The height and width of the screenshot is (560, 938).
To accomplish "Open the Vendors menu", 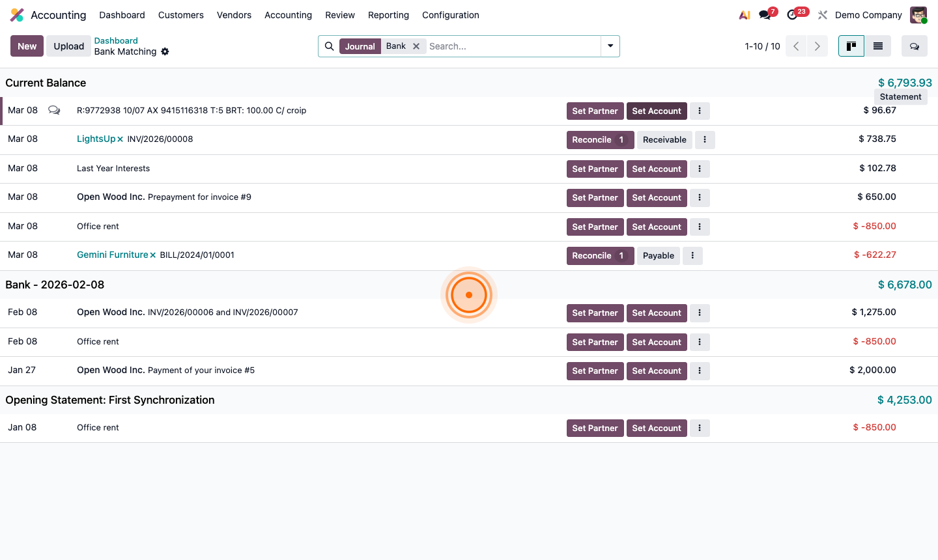I will click(234, 15).
